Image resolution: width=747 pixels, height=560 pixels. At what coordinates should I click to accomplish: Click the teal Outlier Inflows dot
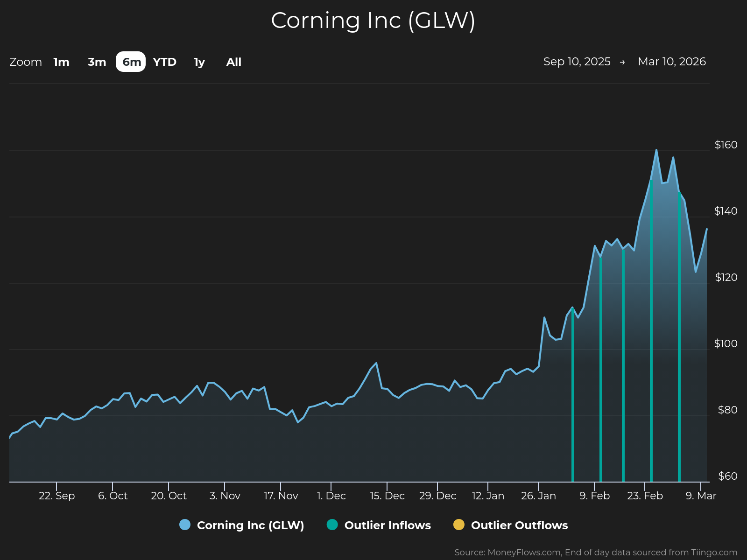coord(332,525)
